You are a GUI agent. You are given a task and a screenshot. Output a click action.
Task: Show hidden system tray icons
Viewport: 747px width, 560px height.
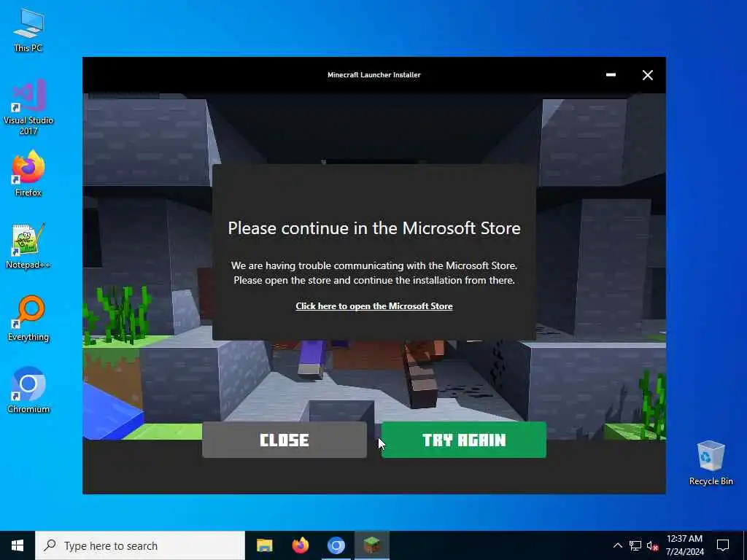tap(617, 545)
